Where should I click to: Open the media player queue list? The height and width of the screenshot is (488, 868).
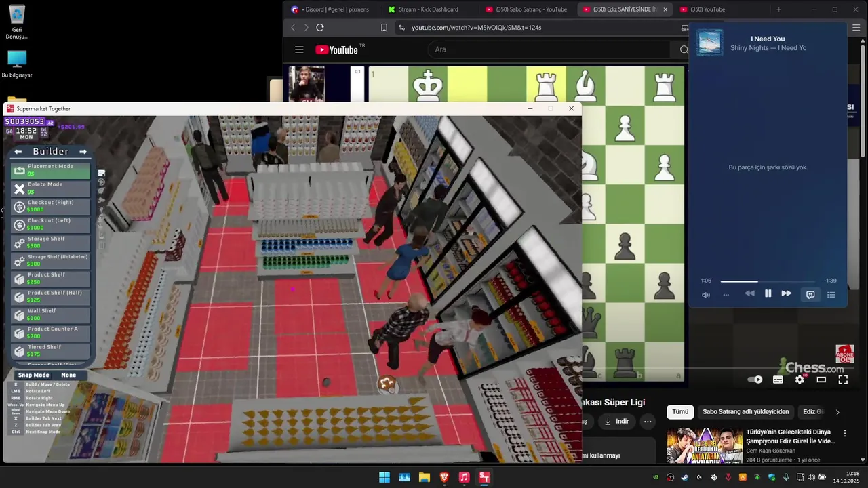point(831,294)
